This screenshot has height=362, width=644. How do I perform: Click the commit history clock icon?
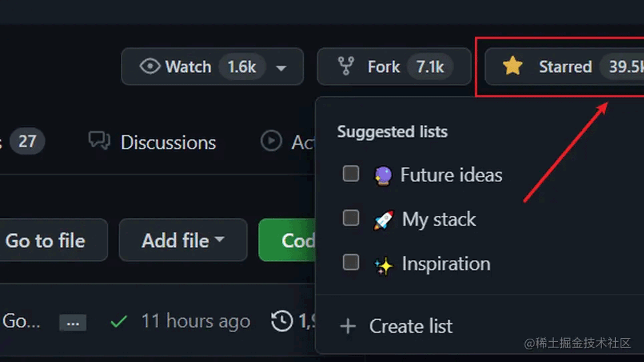(x=282, y=321)
